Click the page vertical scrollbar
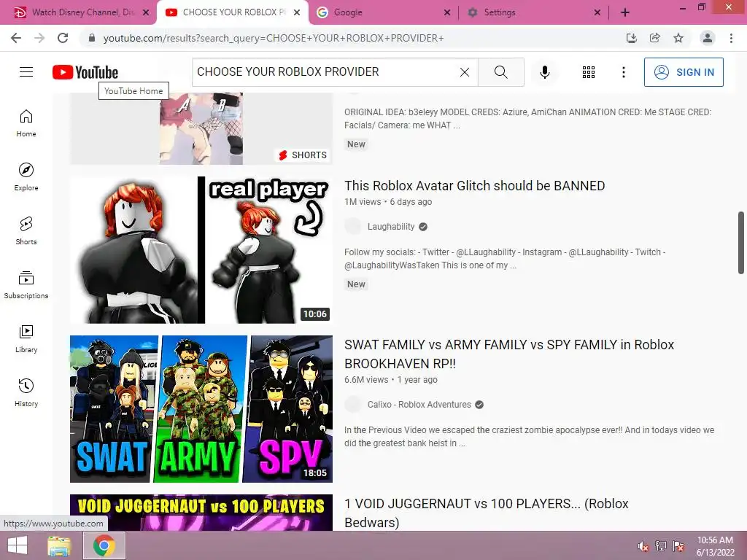This screenshot has width=747, height=560. click(x=741, y=243)
